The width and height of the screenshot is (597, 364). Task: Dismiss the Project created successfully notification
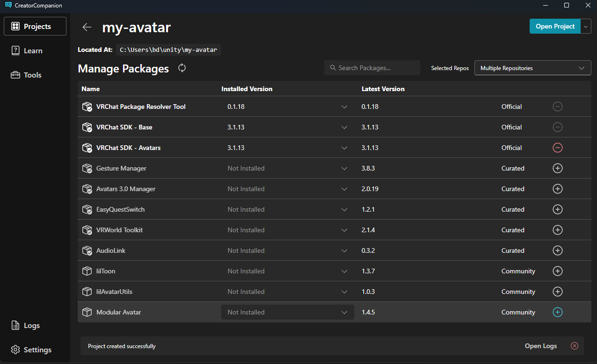point(575,346)
